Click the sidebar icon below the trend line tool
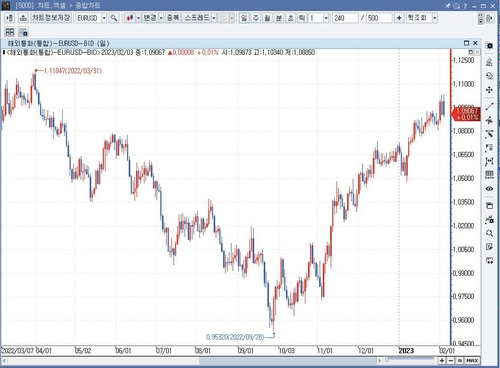The width and height of the screenshot is (500, 368). pos(489,120)
